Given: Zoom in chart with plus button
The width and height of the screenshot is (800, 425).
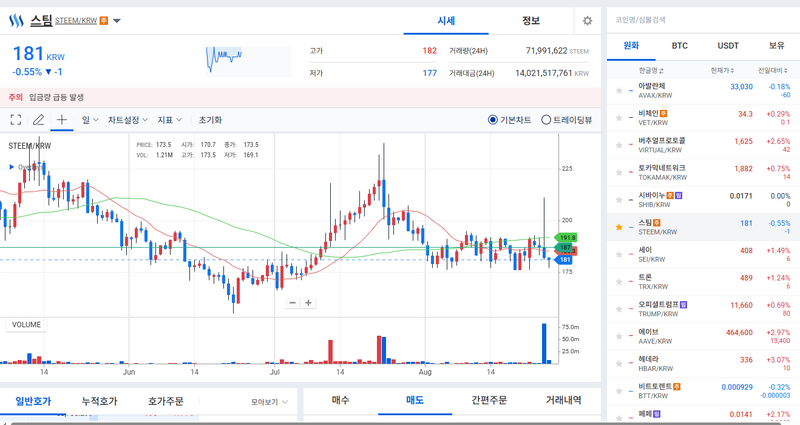Looking at the screenshot, I should tap(308, 303).
